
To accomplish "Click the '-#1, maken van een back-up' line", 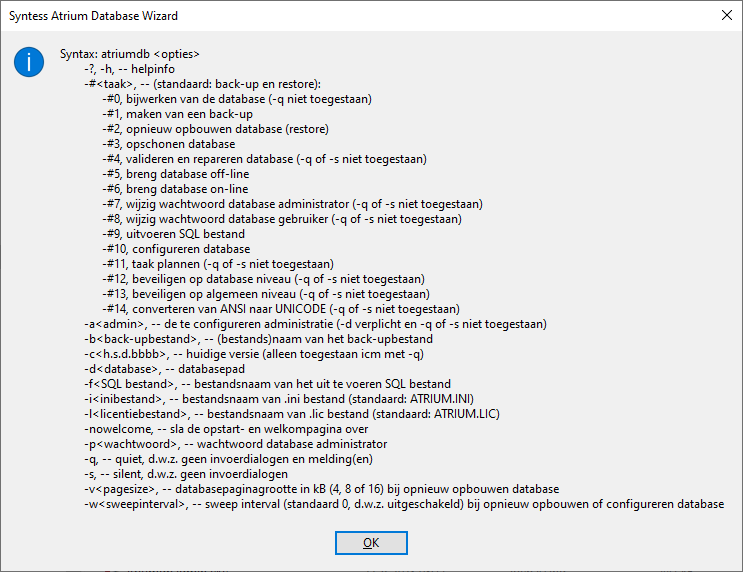I will point(177,114).
